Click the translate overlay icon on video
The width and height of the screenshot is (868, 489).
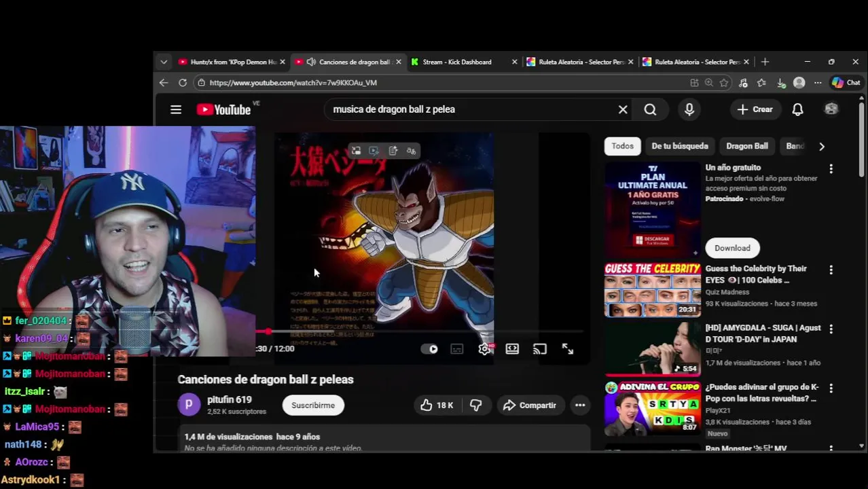[x=411, y=151]
